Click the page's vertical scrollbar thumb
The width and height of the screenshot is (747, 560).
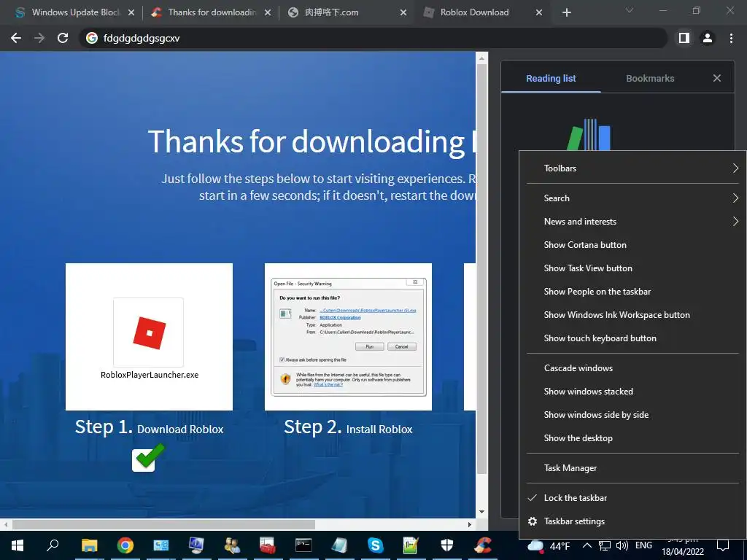coord(481,269)
